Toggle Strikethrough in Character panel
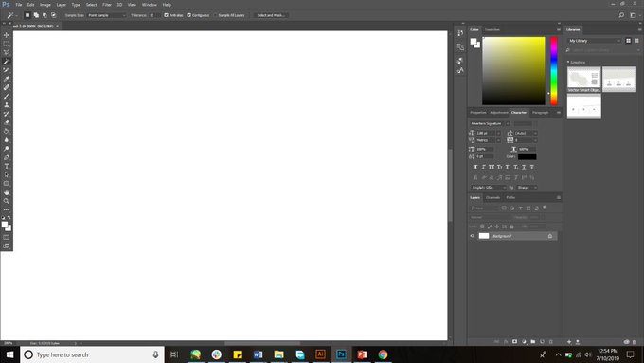The image size is (644, 363). tap(532, 167)
